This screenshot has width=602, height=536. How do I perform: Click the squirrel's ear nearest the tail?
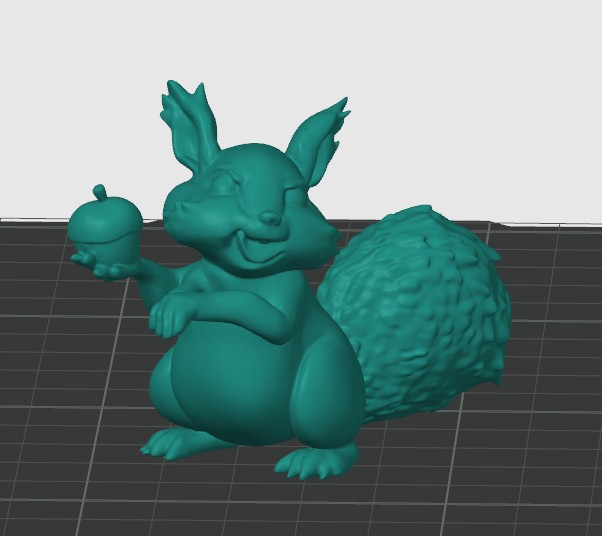coord(319,144)
